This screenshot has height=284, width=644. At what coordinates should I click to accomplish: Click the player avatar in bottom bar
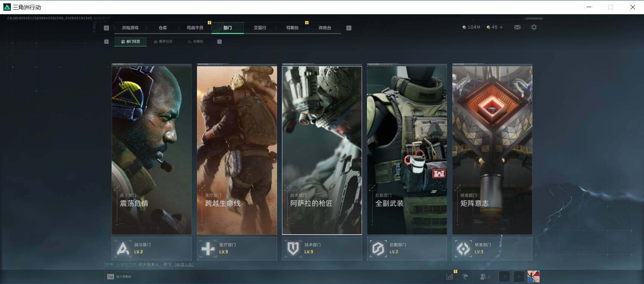click(534, 277)
